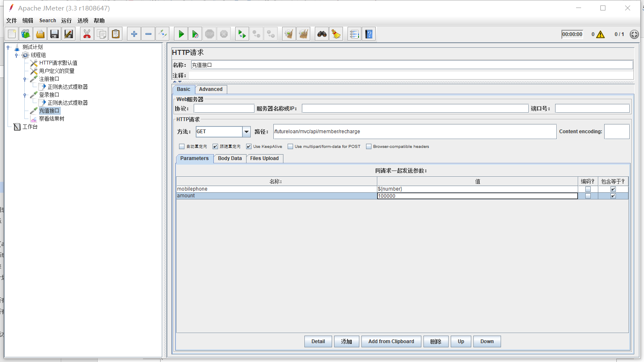
Task: Open the 编辑 menu
Action: (28, 21)
